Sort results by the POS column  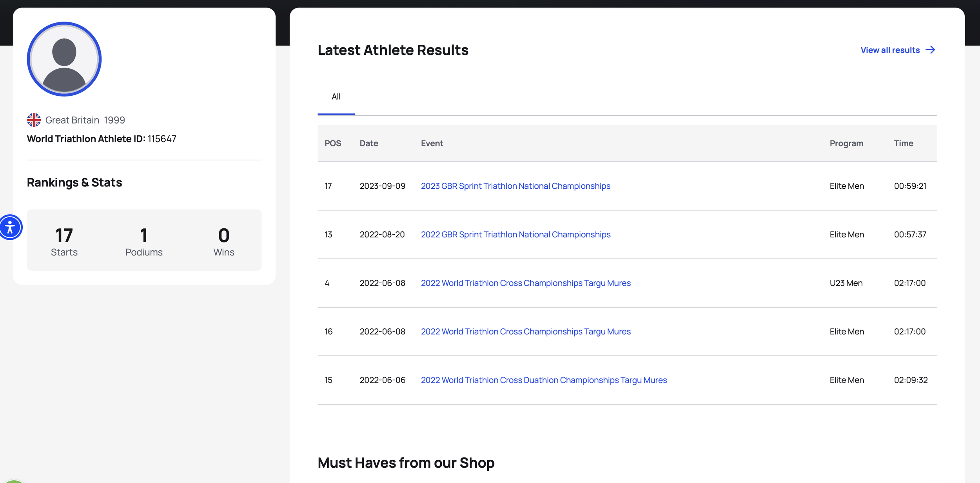click(x=332, y=143)
